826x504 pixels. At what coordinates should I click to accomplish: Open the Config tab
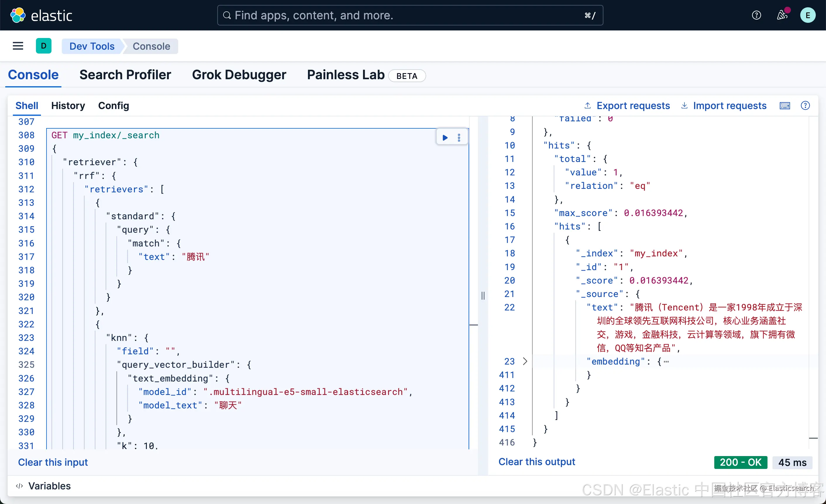pyautogui.click(x=113, y=106)
